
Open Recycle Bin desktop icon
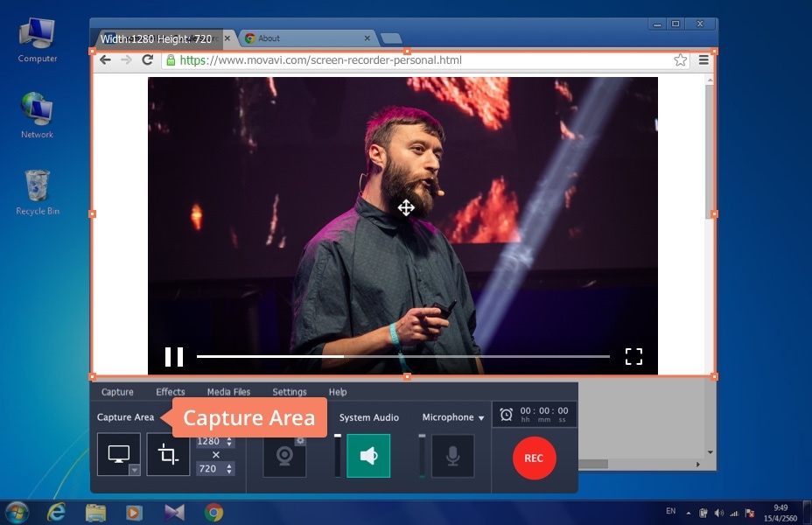click(38, 192)
